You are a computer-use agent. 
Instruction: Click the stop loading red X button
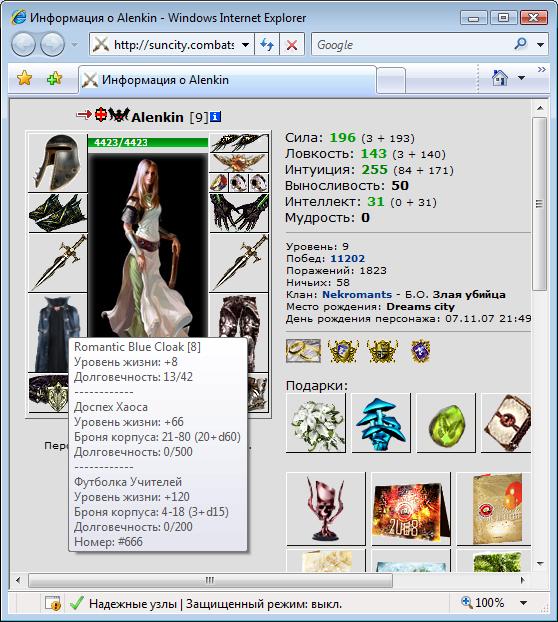[292, 44]
